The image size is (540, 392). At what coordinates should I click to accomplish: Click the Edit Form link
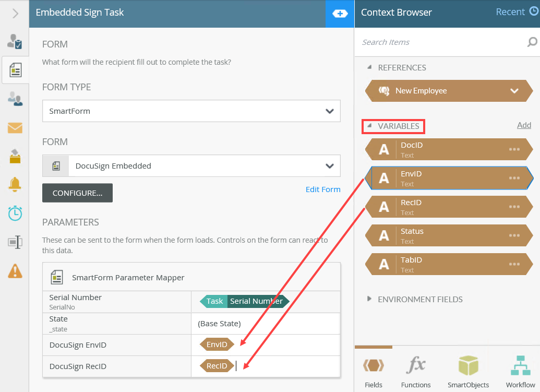(x=323, y=189)
